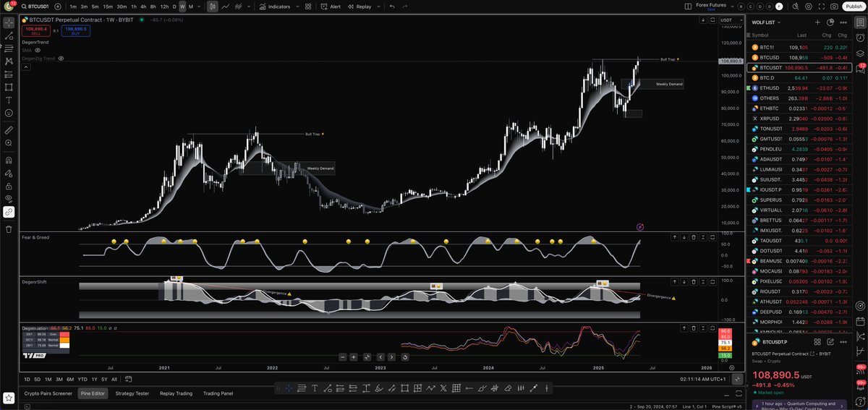The image size is (868, 410).
Task: Zoom out chart with minus button
Action: 344,356
